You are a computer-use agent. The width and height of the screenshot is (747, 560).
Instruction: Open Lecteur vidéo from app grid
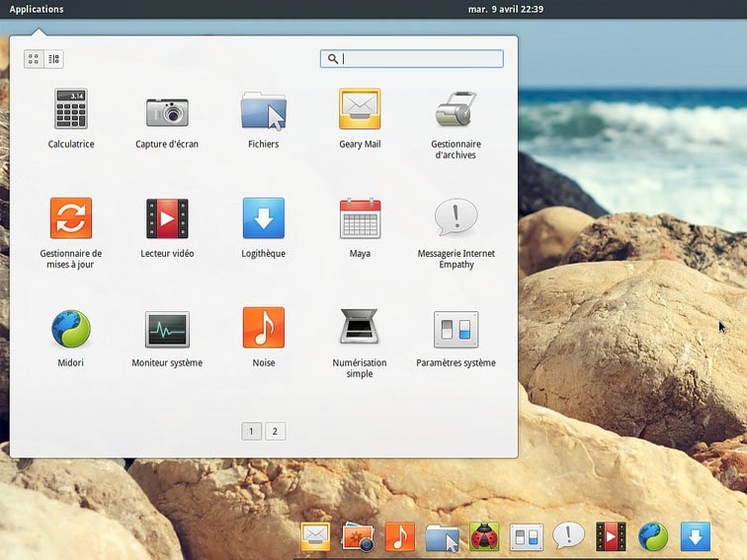167,227
